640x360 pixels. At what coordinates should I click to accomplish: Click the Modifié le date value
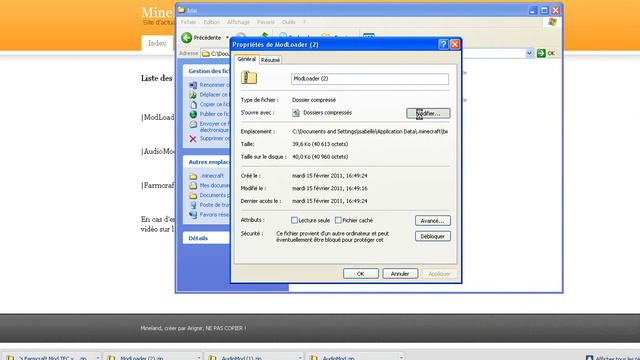click(x=329, y=188)
